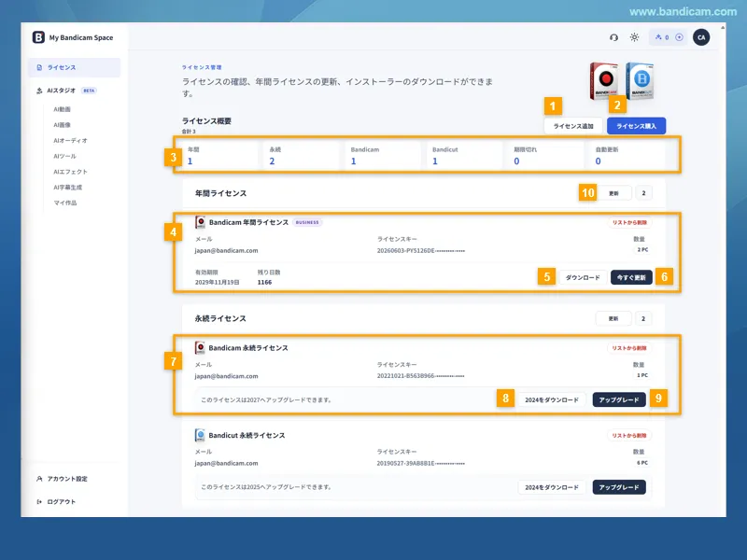Click Bandicam 永続ライセンス product icon
747x560 pixels.
pos(201,347)
